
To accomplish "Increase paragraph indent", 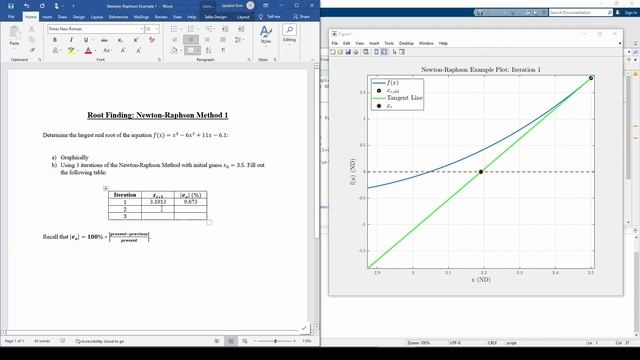I will pos(241,29).
